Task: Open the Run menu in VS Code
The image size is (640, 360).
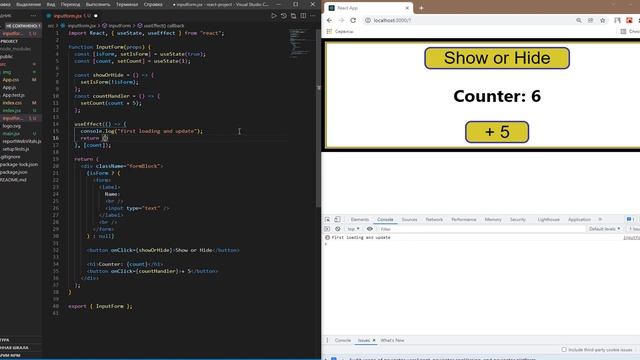Action: coord(98,4)
